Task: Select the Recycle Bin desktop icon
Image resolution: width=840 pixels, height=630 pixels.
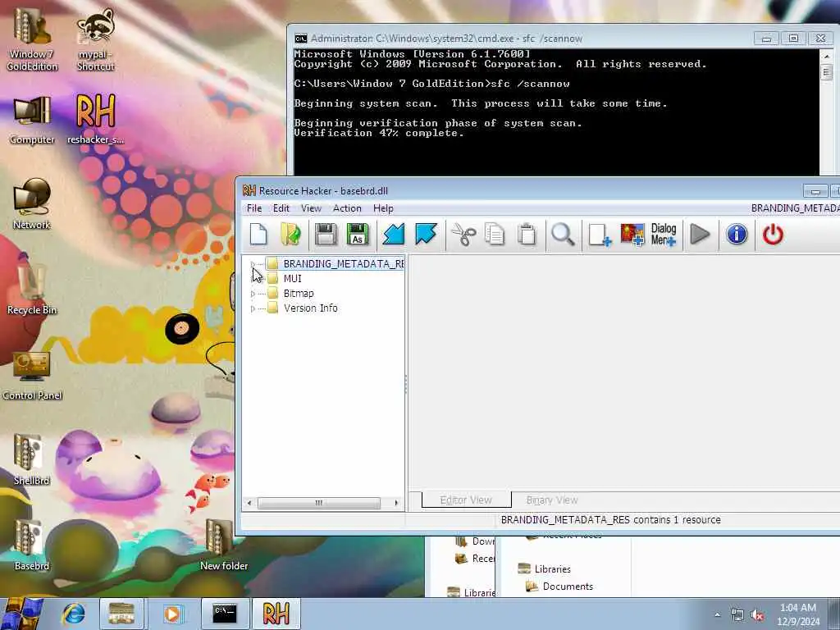Action: (32, 288)
